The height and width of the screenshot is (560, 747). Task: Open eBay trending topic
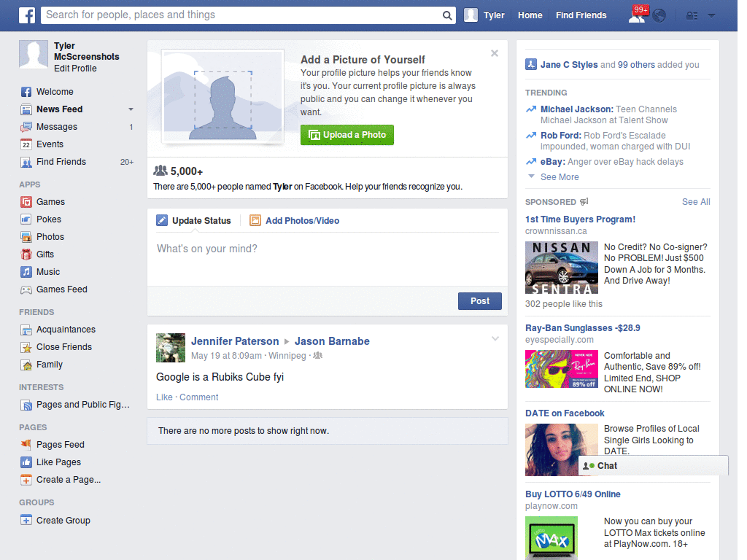point(553,162)
